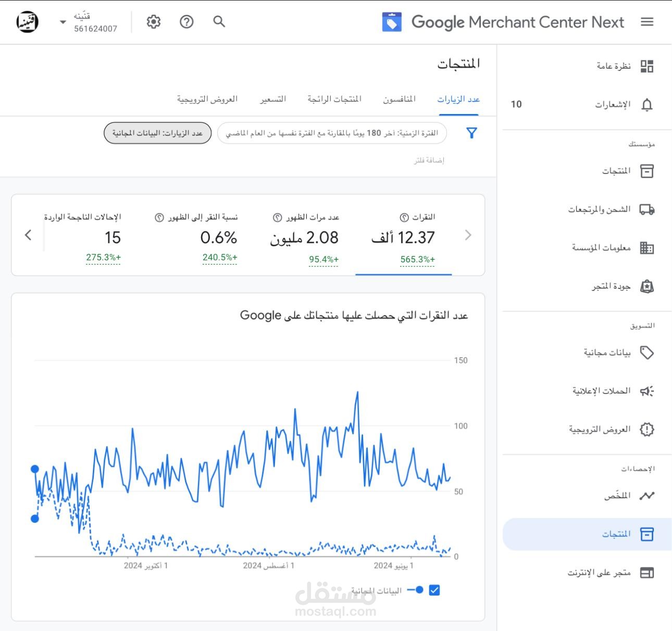
Task: Go to next metrics with right chevron
Action: coord(468,235)
